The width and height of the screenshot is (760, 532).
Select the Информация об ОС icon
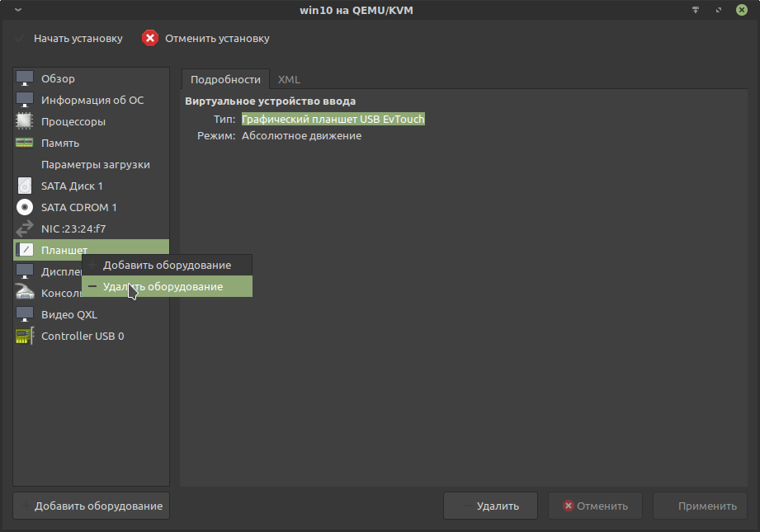25,100
